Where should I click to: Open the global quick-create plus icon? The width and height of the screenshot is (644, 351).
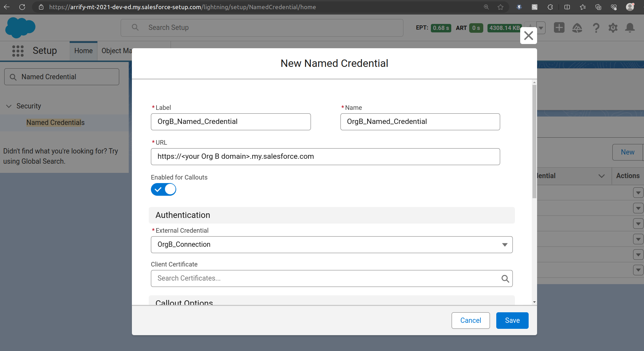(x=559, y=27)
